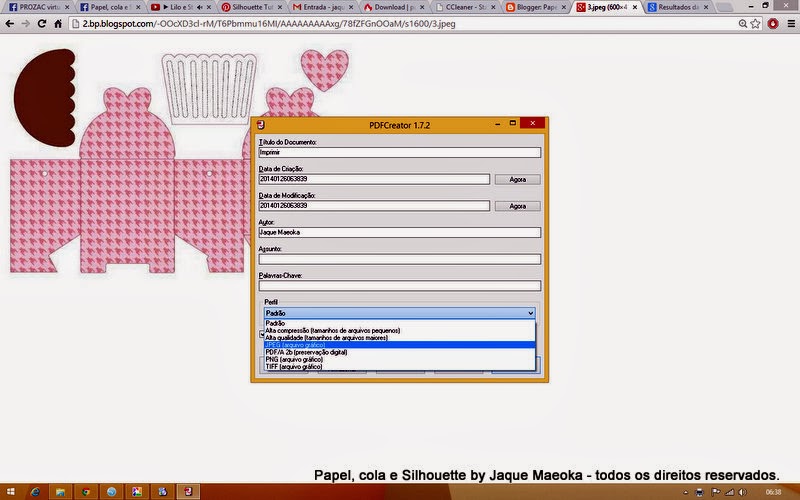
Task: Click Agora next to Data de Modificação
Action: pos(517,206)
